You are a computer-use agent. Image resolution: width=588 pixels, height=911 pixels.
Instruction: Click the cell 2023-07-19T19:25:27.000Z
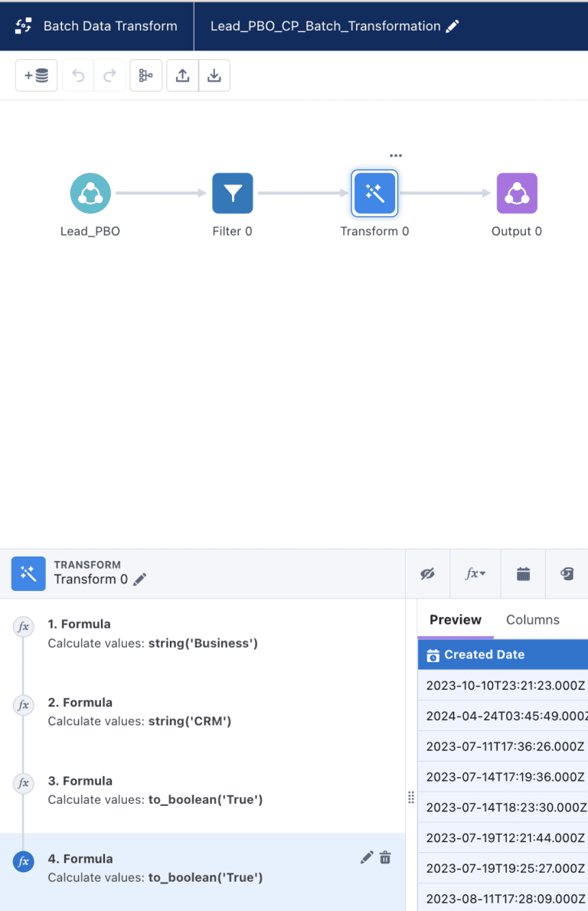pyautogui.click(x=503, y=869)
